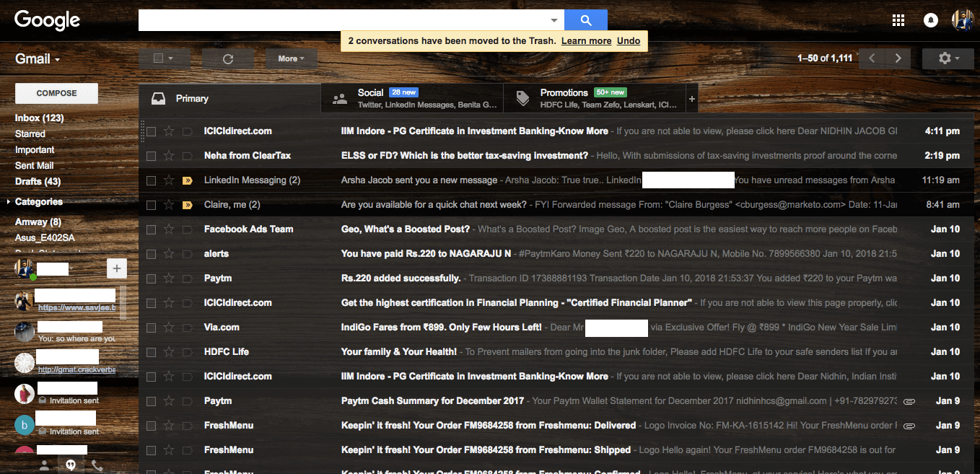Screen dimensions: 980x474
Task: Open the settings gear dropdown
Action: click(x=948, y=58)
